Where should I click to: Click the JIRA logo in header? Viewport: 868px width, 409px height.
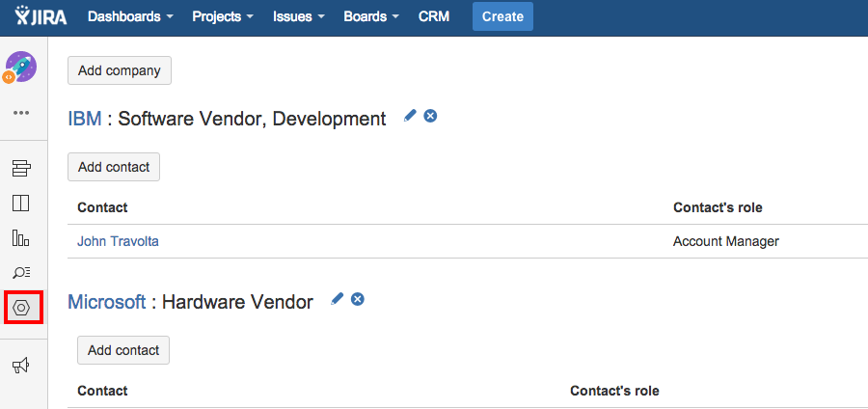click(41, 16)
